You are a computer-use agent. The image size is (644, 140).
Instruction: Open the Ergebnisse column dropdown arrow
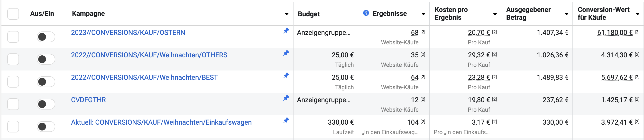click(423, 14)
